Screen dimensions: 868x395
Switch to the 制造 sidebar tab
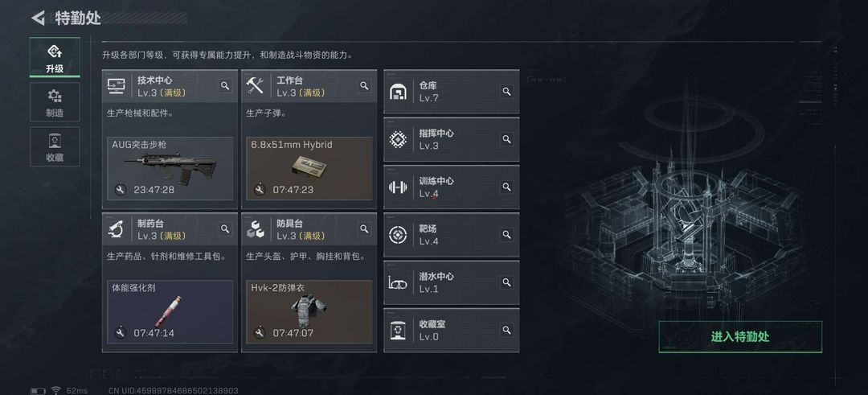[55, 102]
